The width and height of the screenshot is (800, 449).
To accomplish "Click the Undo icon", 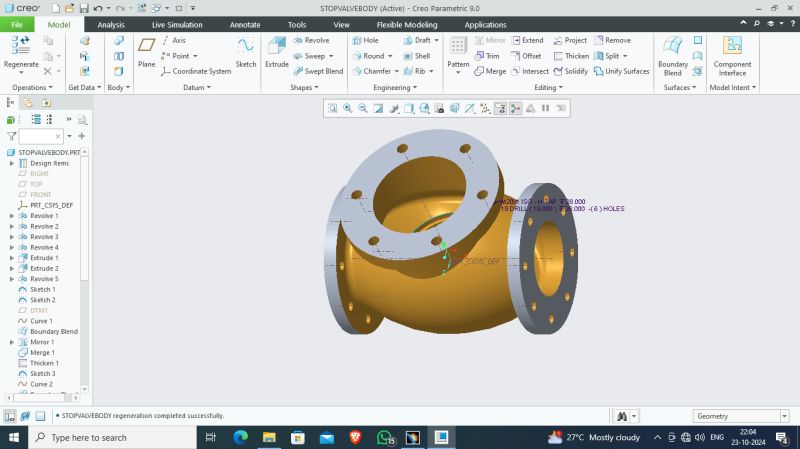I will [98, 8].
